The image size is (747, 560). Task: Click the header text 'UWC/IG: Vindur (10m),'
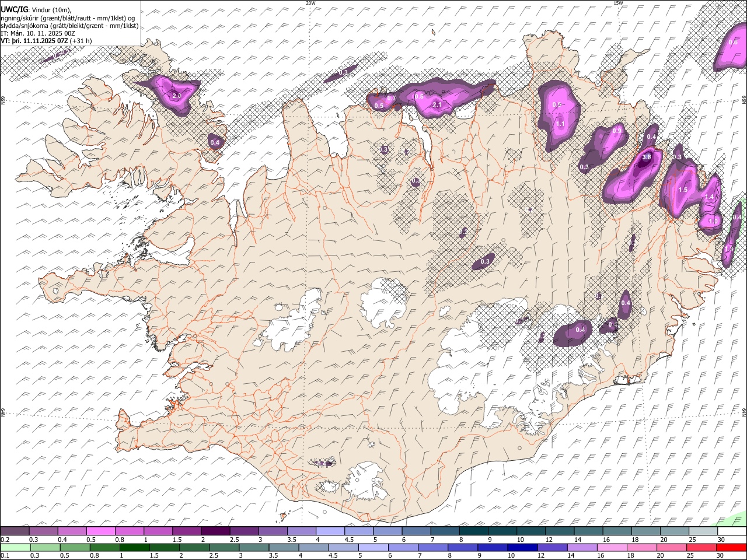(x=36, y=9)
